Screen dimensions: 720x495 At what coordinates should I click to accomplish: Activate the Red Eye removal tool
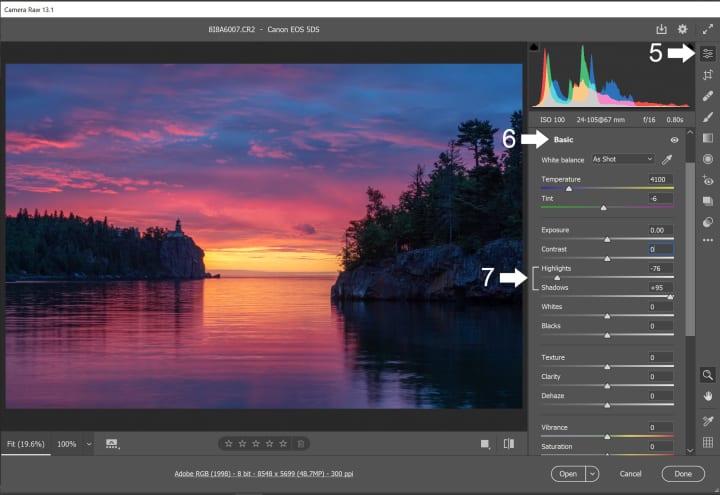708,181
